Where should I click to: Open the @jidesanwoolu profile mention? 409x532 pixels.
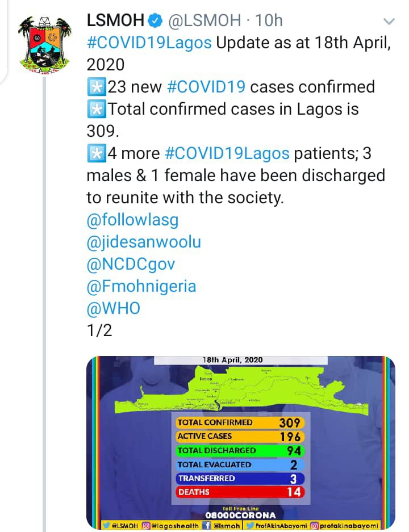point(144,242)
